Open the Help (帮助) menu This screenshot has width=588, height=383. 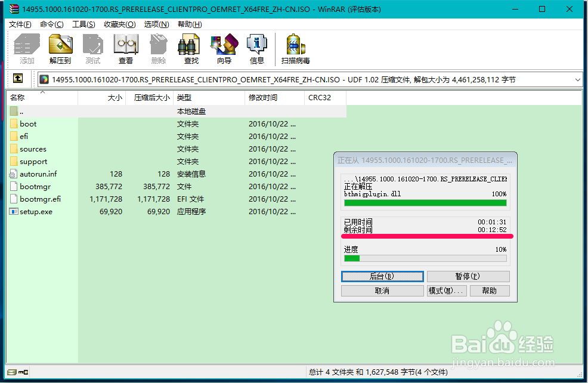190,24
